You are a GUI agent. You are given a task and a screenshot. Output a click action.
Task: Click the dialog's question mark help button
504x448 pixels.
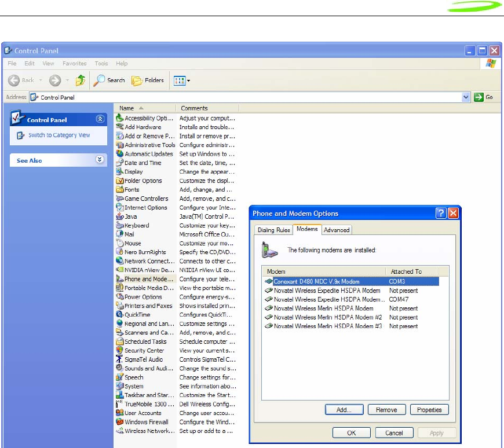point(441,213)
